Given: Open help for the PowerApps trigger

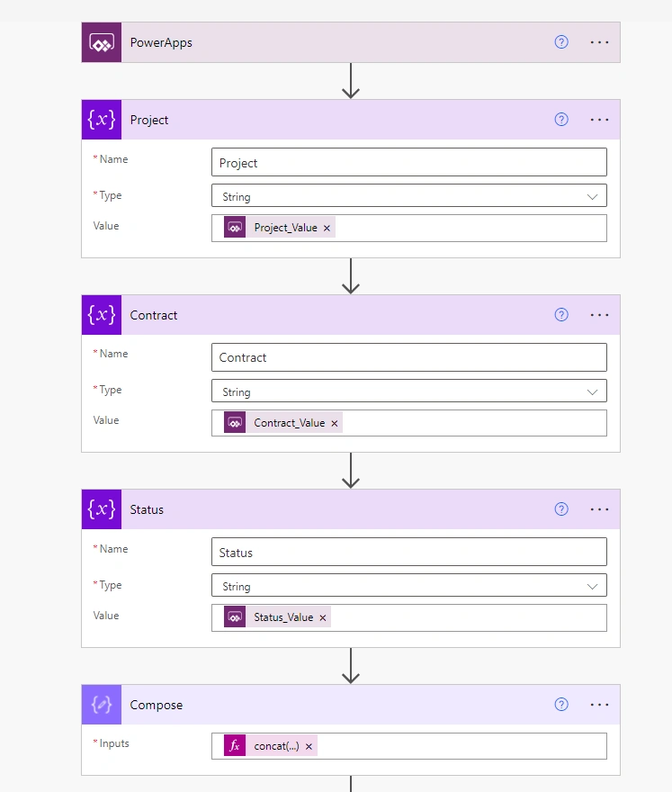Looking at the screenshot, I should point(561,42).
